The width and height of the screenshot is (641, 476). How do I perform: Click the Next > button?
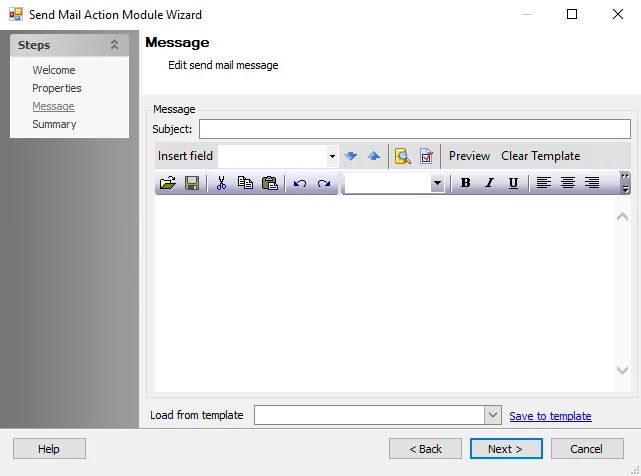tap(506, 449)
